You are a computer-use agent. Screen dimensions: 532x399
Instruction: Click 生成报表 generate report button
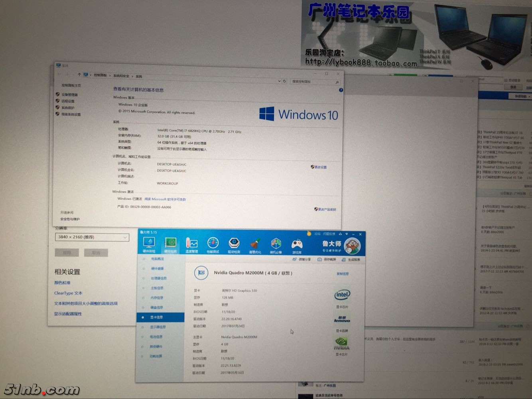(351, 259)
